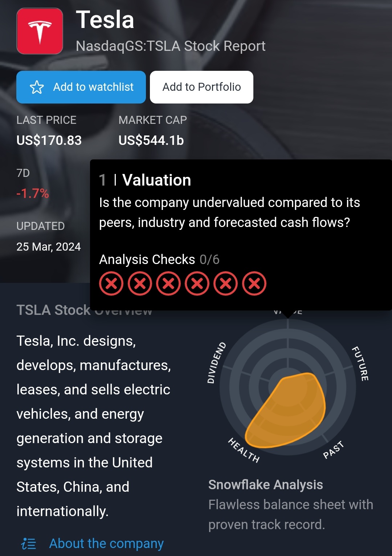Screen dimensions: 392x556
Task: Select the HEALTH axis on snowflake chart
Action: 244,450
